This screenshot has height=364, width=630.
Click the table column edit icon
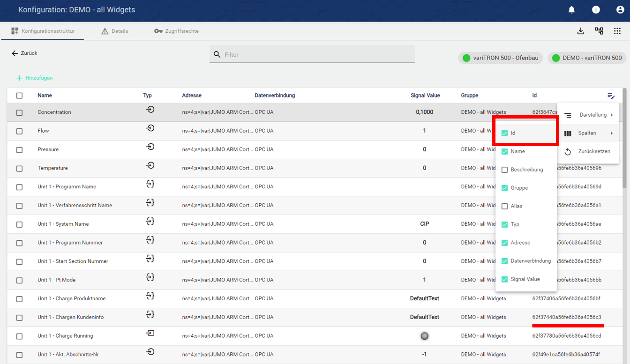pos(611,96)
